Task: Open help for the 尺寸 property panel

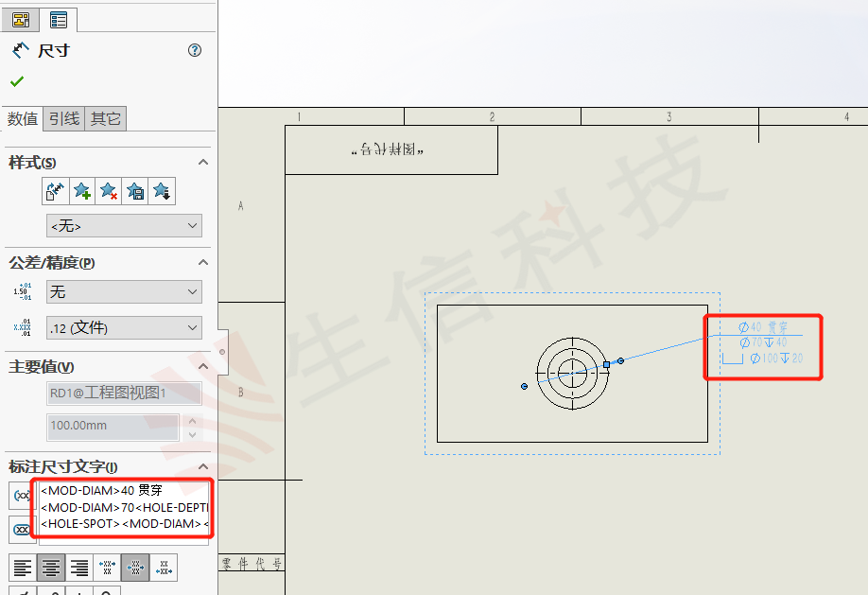Action: coord(194,50)
